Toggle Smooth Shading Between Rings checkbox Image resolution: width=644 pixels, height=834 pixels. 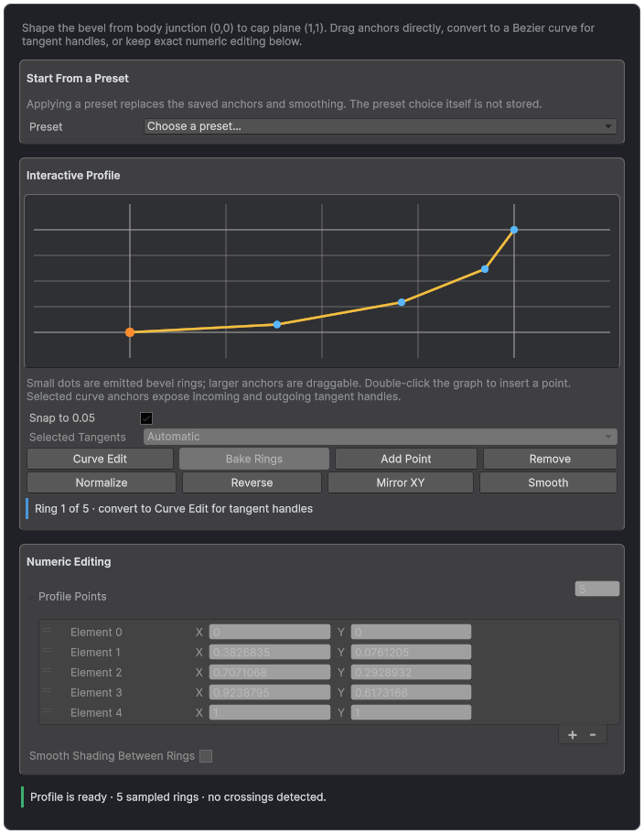point(206,756)
